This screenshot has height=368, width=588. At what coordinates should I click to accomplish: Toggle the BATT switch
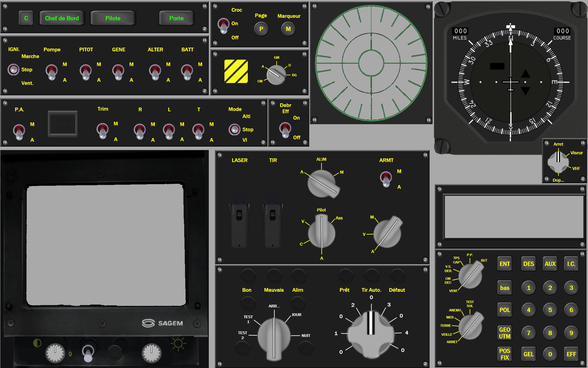(x=187, y=72)
